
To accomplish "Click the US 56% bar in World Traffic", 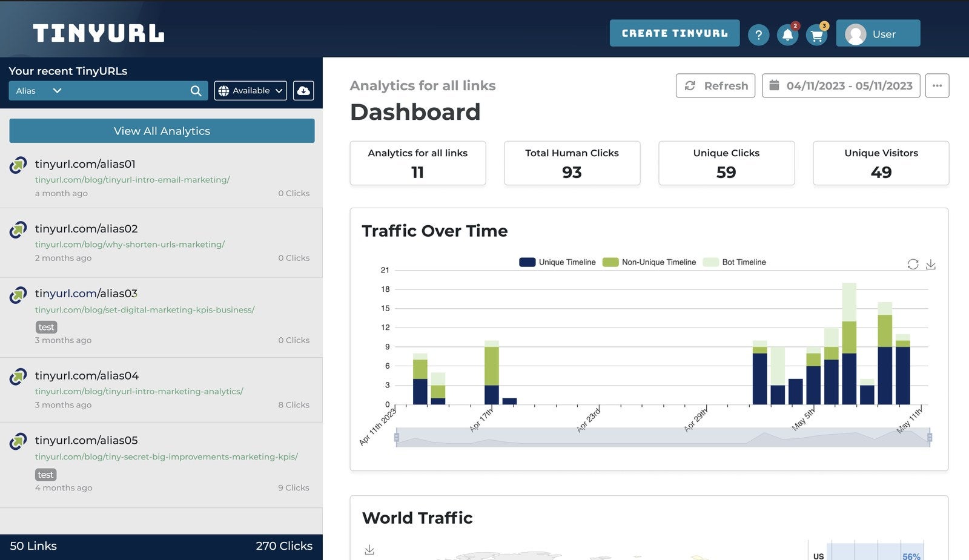I will tap(875, 553).
